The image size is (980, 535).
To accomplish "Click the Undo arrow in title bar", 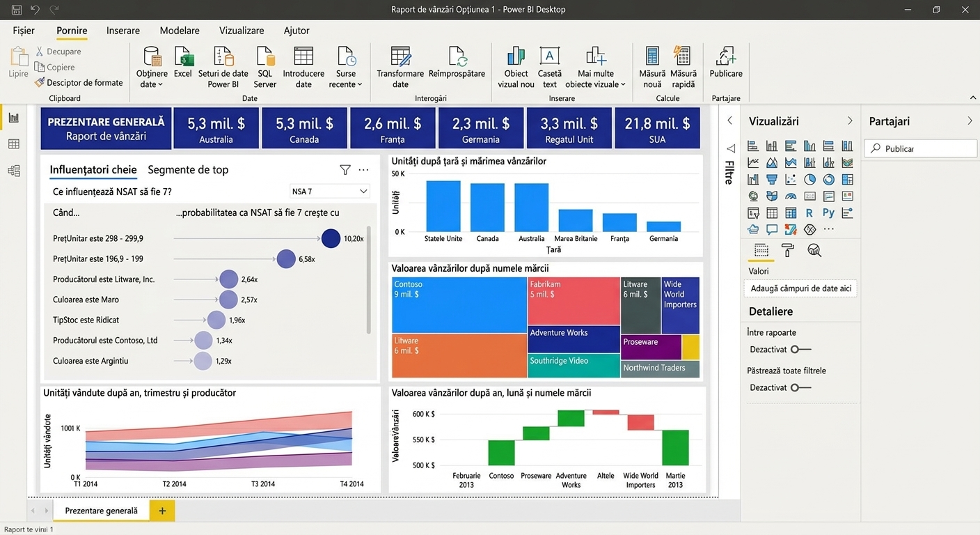I will pos(35,10).
